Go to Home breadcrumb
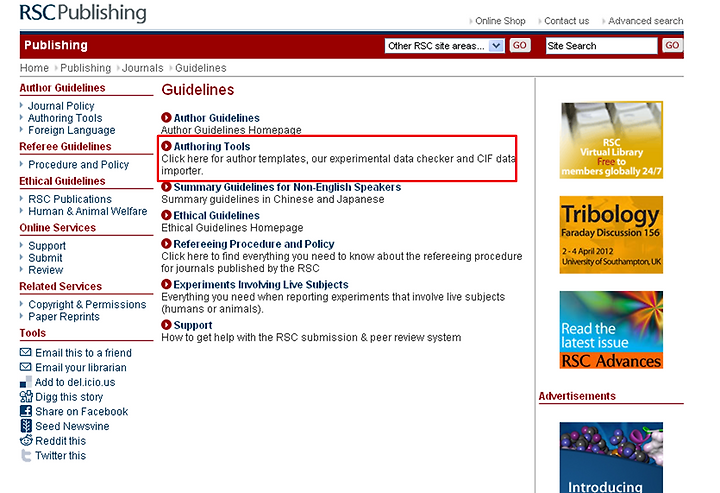The image size is (720, 493). (x=34, y=68)
